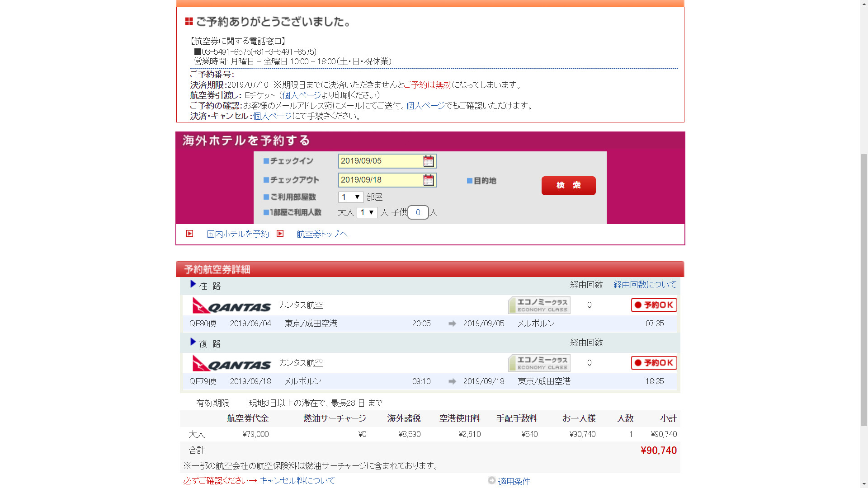Click the page's vertical scrollbar
Screen dimensions: 868x488
(x=864, y=289)
